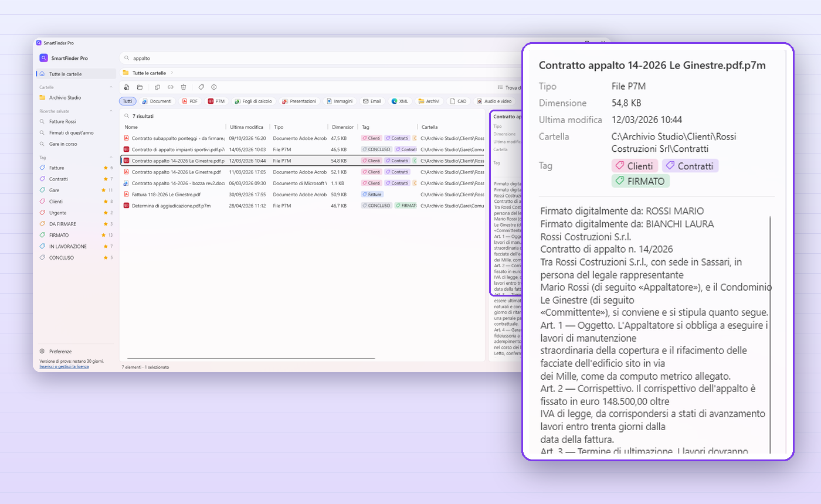This screenshot has height=504, width=821.
Task: Sort by Dimensione column header
Action: (x=343, y=127)
